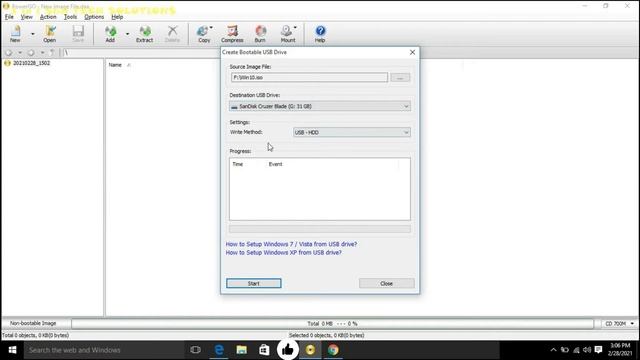
Task: Click the forward navigation icon
Action: pyautogui.click(x=31, y=53)
